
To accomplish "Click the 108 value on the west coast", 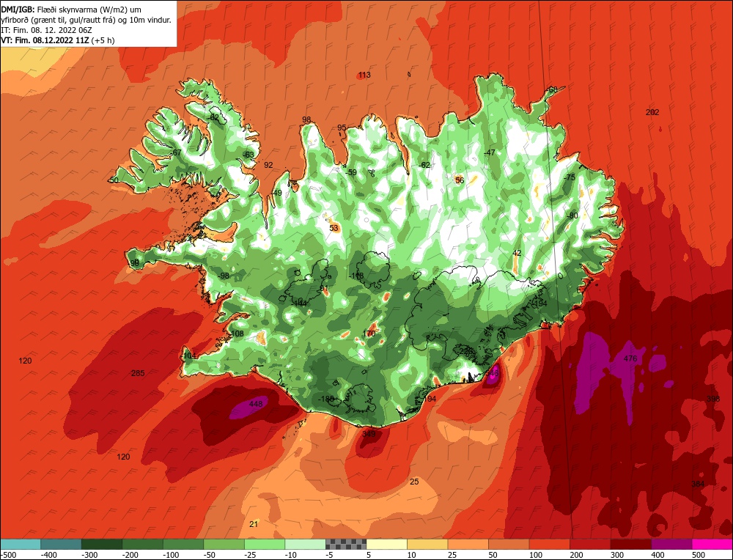I will pyautogui.click(x=237, y=334).
